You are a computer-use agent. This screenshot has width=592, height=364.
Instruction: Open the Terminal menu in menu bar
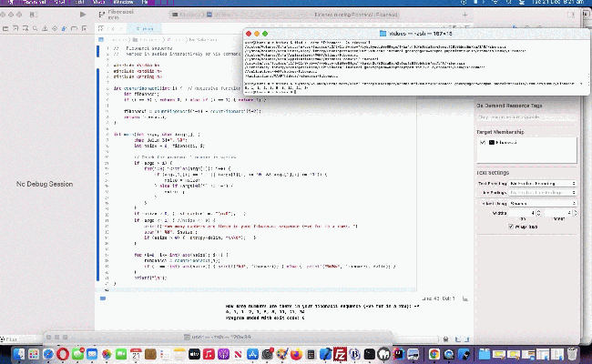click(x=34, y=2)
